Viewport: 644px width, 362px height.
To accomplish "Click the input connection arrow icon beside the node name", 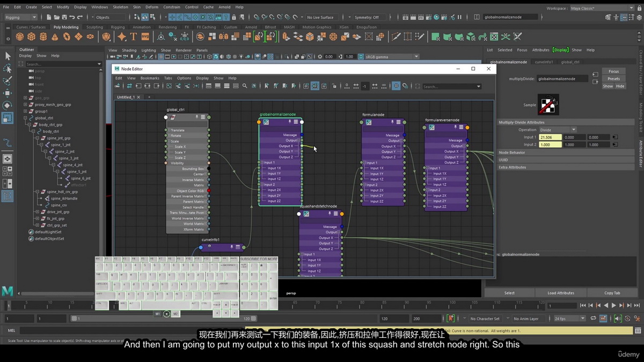I will pos(595,75).
